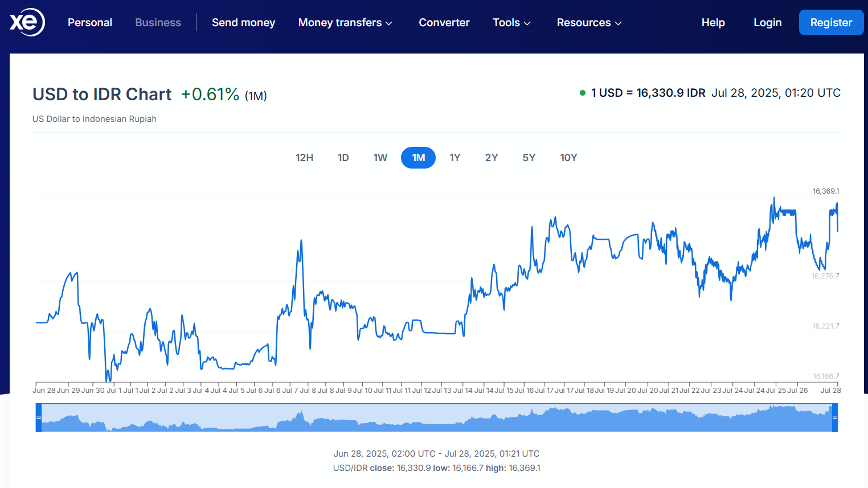868x488 pixels.
Task: Select the 1W chart time range
Action: [380, 158]
